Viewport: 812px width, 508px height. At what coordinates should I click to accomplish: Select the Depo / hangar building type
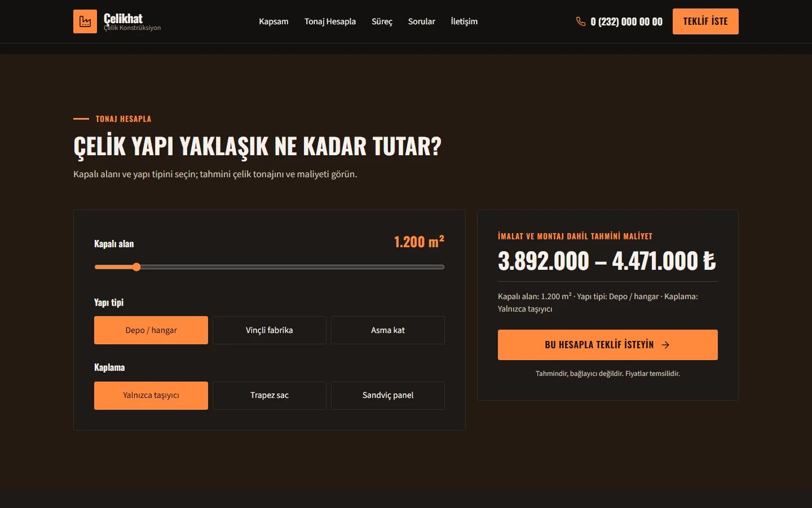tap(151, 330)
